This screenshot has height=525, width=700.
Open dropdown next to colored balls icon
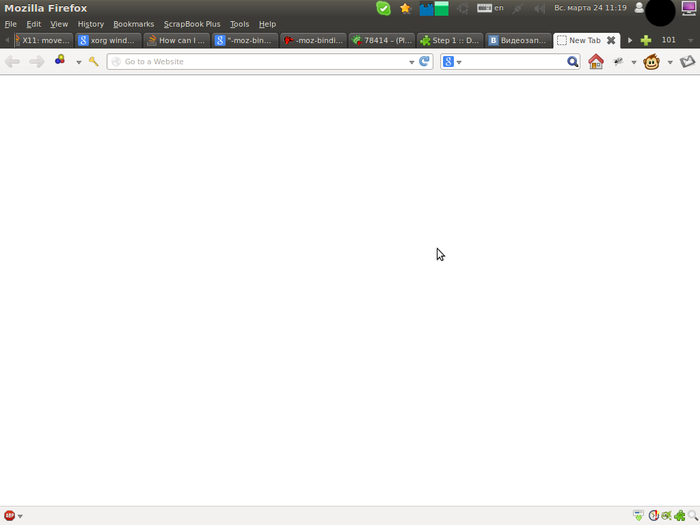coord(79,62)
